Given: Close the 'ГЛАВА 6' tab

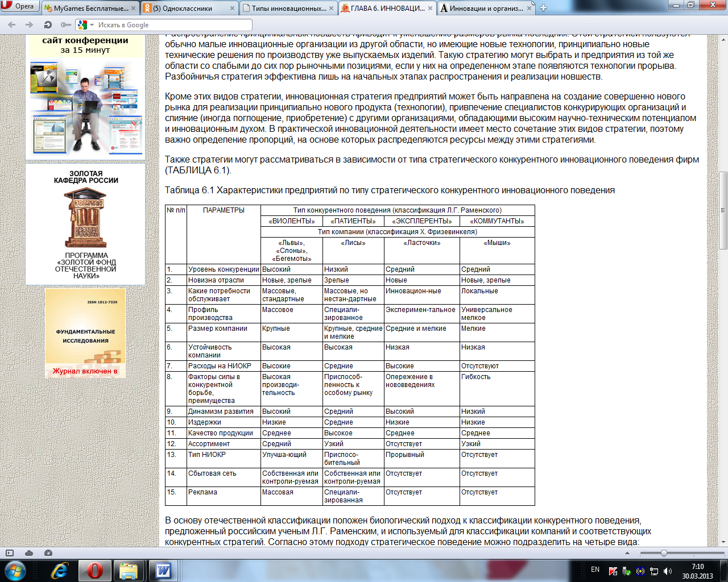Looking at the screenshot, I should click(431, 9).
